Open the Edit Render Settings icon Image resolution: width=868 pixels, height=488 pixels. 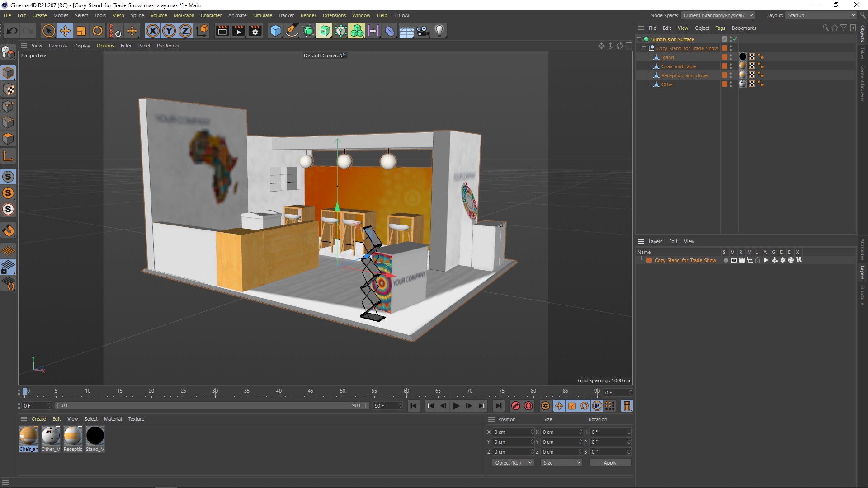255,31
